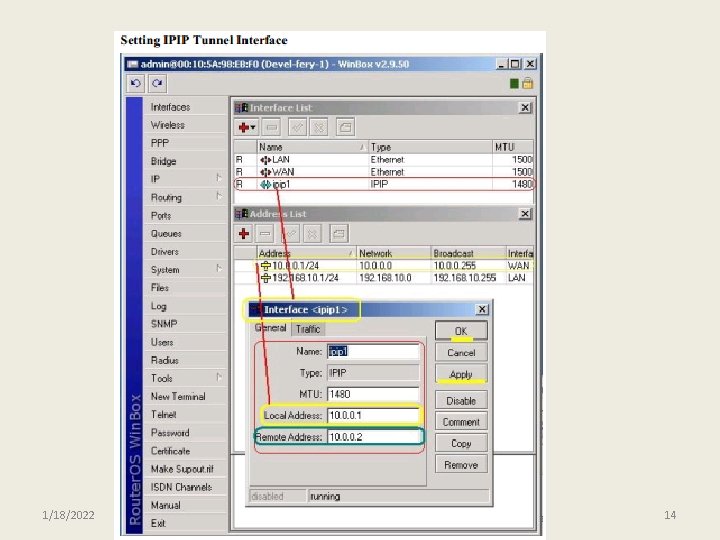Click the Apply button
The image size is (720, 540).
click(x=461, y=375)
